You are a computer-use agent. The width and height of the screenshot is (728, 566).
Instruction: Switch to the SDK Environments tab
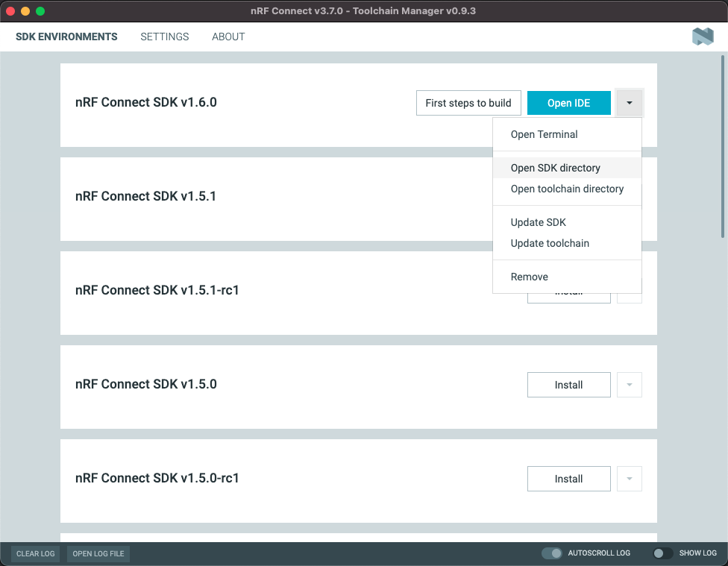[x=66, y=37]
